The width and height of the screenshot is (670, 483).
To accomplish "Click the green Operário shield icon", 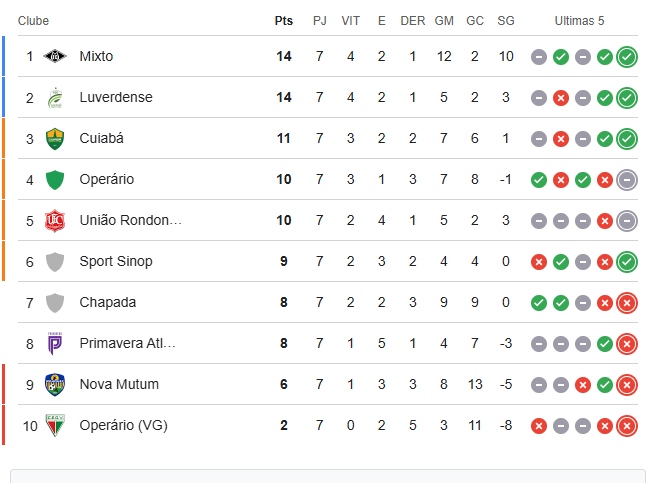I will [54, 179].
